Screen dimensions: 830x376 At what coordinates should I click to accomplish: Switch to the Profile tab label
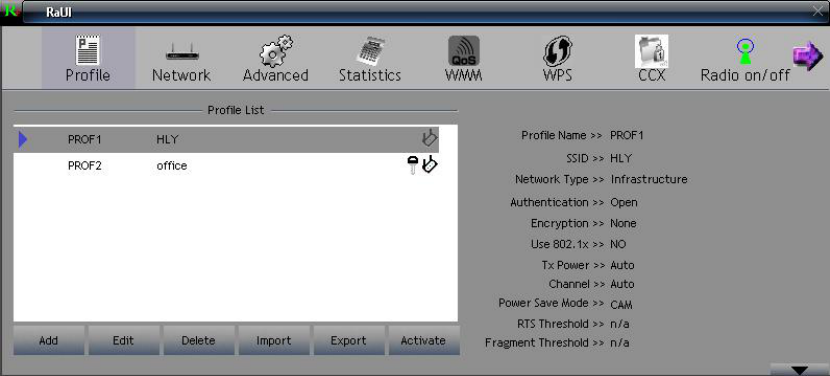point(88,75)
